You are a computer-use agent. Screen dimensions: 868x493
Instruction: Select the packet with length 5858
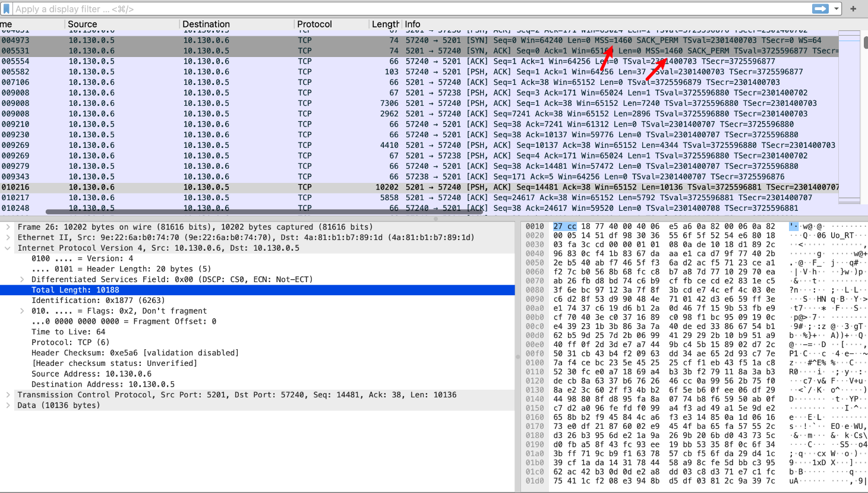[x=419, y=198]
